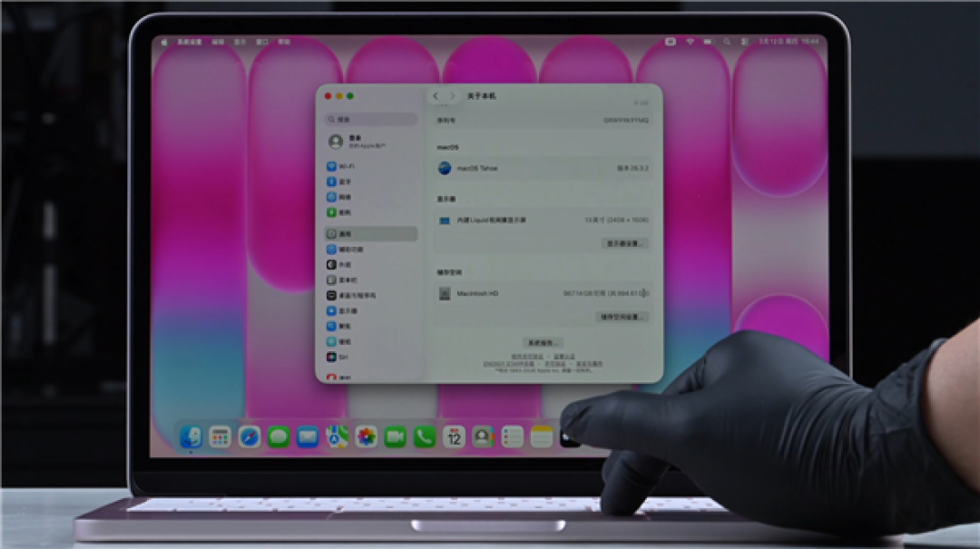Launch Safari from the Dock
The image size is (980, 549).
tap(250, 436)
